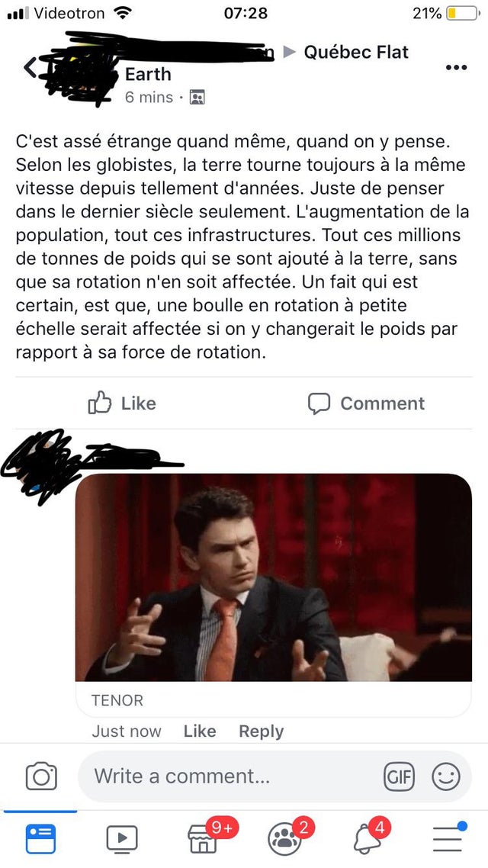Screen dimensions: 488x868
Task: Tap the camera icon to attach photo
Action: point(41,776)
